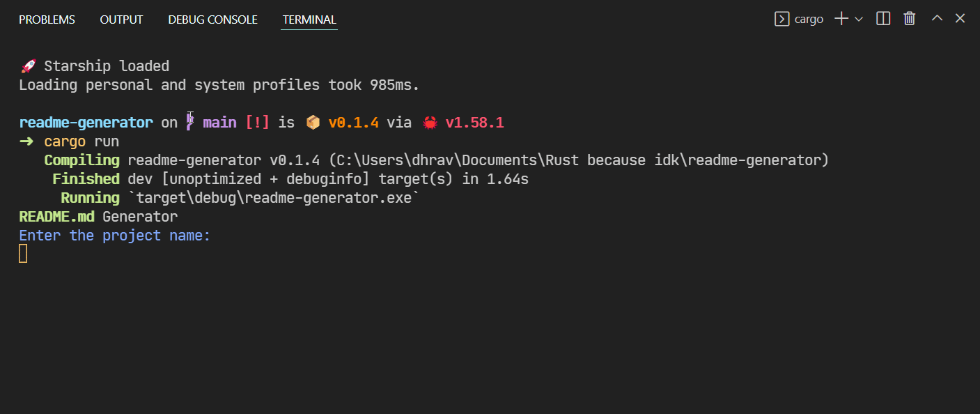Focus the terminal input block cursor

(23, 254)
